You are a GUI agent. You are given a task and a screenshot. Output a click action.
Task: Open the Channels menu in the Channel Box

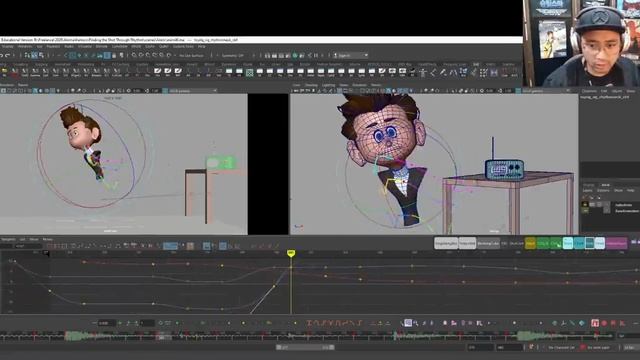589,91
